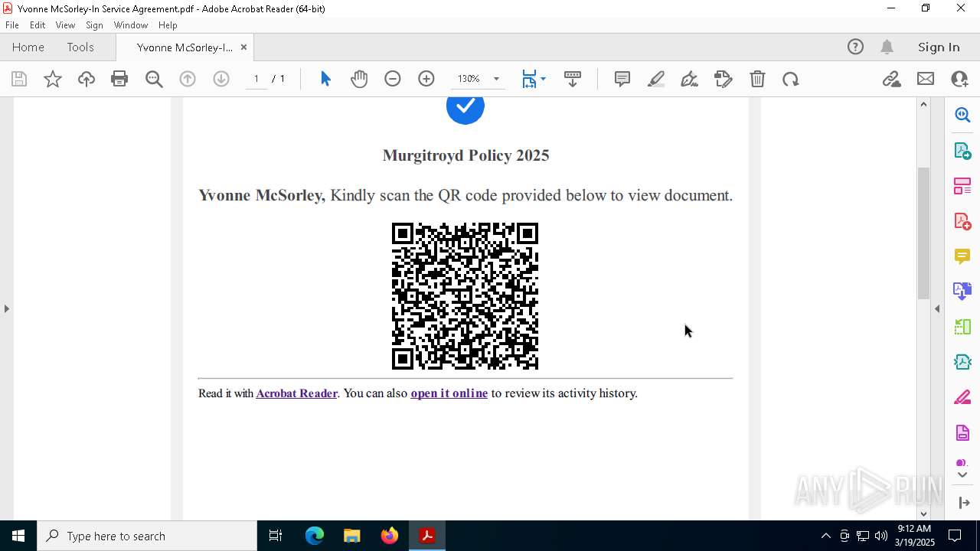
Task: Click the taskbar search box
Action: (x=147, y=536)
